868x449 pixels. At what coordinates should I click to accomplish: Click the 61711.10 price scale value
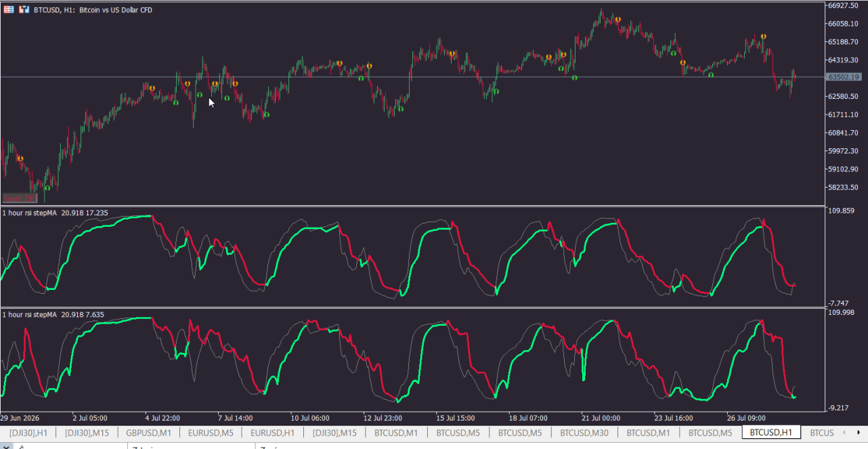[x=843, y=114]
